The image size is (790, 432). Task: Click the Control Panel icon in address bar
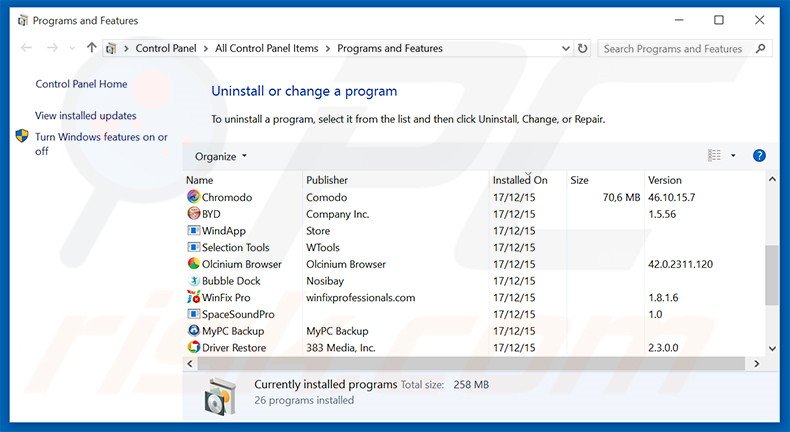point(111,48)
